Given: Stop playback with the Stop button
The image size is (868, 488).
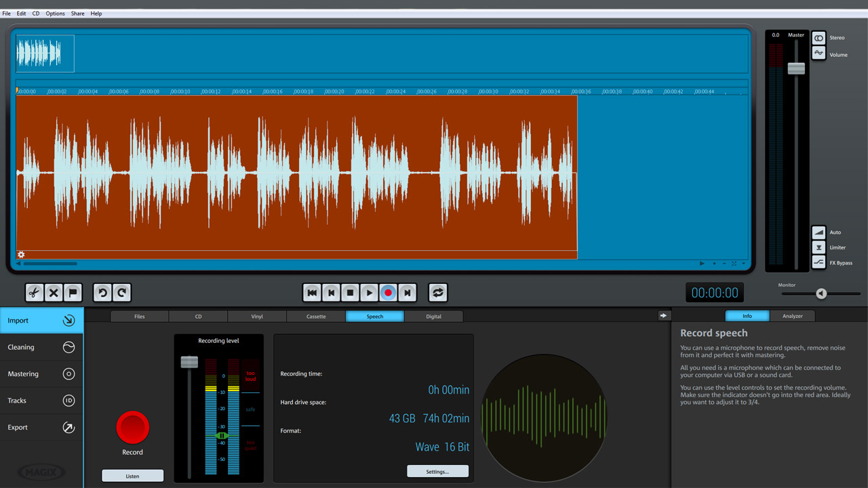Looking at the screenshot, I should (x=350, y=293).
